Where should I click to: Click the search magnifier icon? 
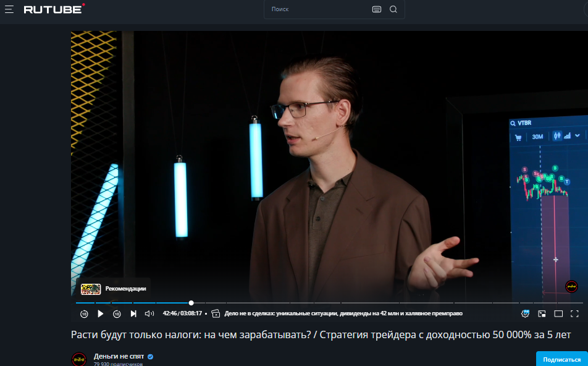pyautogui.click(x=393, y=9)
